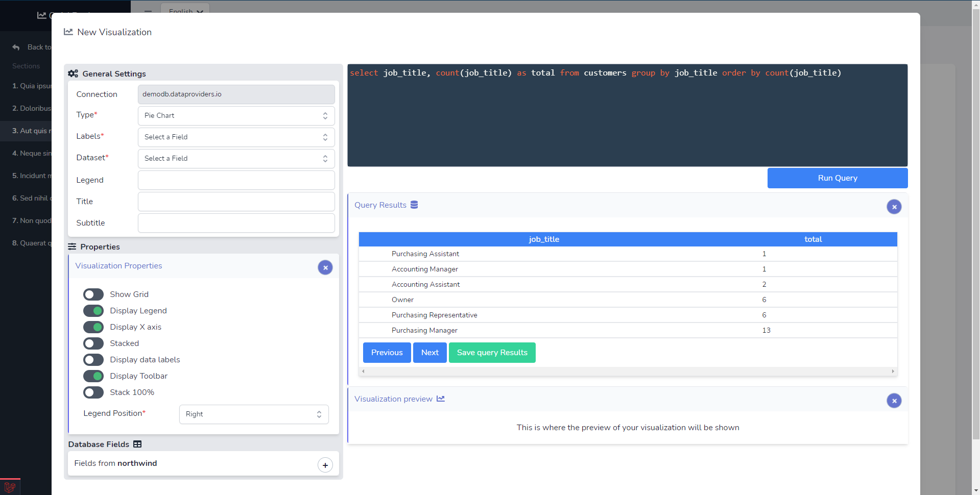Click the total column header
This screenshot has width=980, height=495.
813,239
